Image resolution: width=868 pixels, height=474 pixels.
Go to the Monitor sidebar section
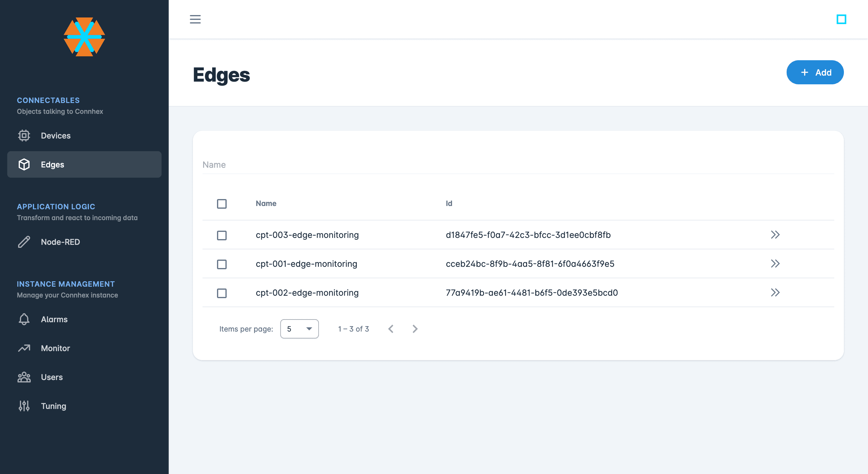pyautogui.click(x=55, y=348)
